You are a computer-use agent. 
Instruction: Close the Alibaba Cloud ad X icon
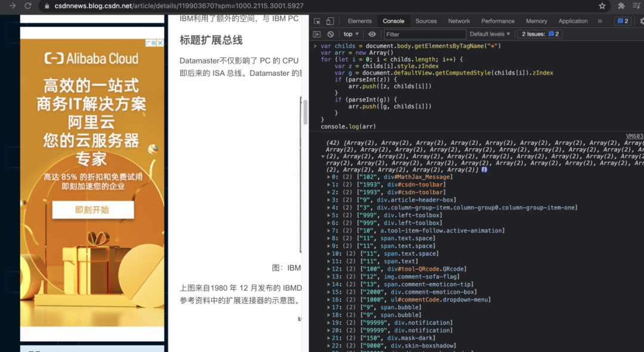click(x=160, y=43)
